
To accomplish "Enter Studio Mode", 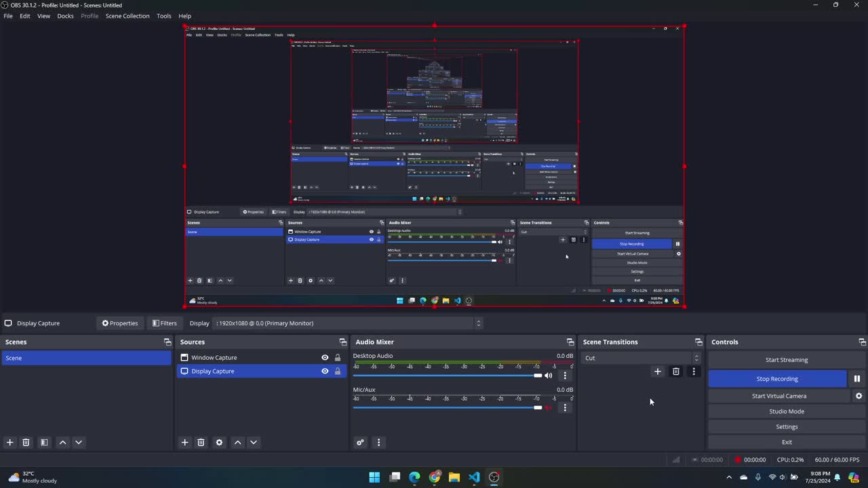I will click(x=787, y=411).
